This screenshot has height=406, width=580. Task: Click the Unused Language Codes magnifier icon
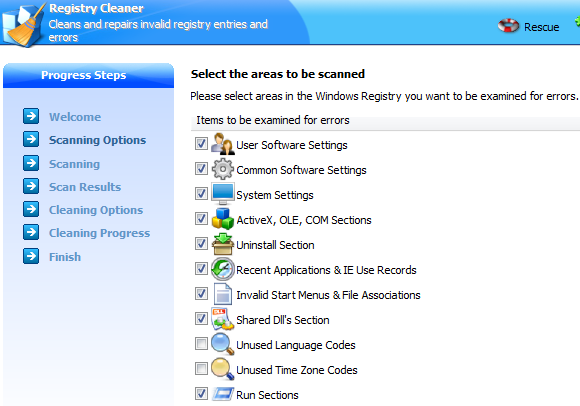tap(222, 344)
